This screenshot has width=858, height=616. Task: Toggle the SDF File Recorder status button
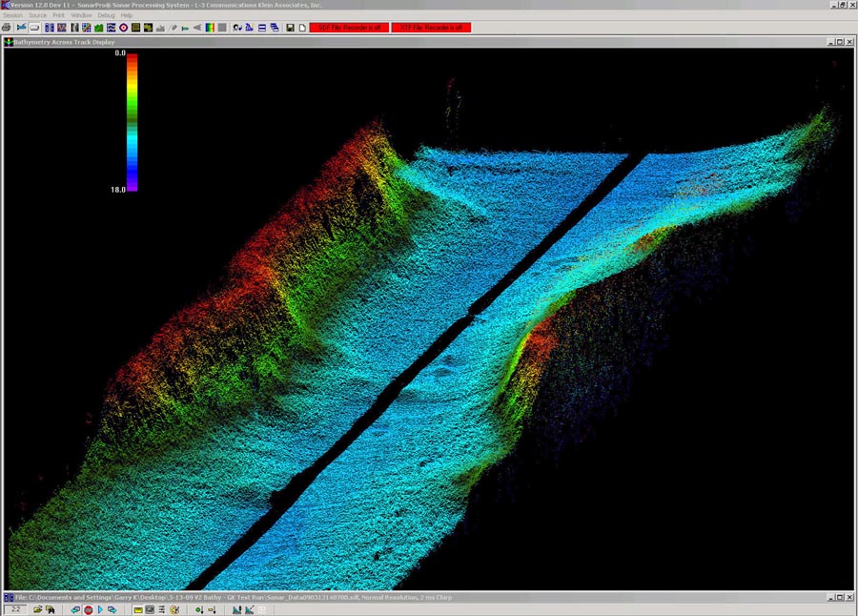point(349,28)
